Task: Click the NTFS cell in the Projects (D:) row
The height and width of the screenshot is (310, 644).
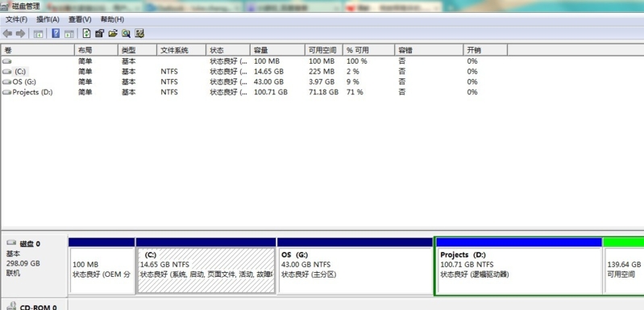Action: click(169, 93)
